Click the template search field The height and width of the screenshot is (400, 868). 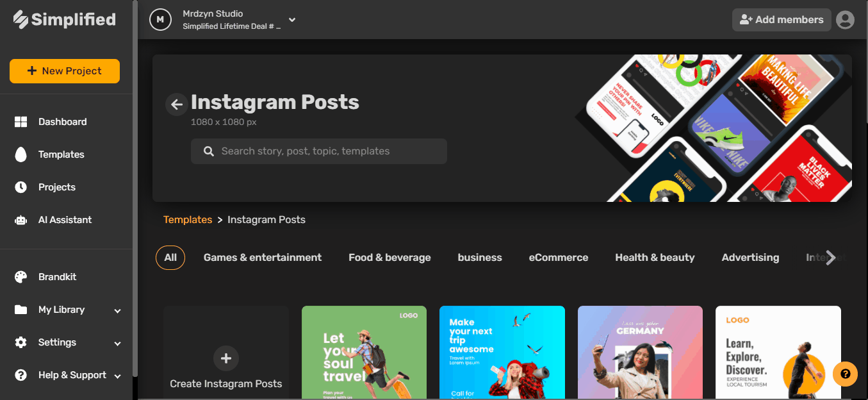point(319,151)
